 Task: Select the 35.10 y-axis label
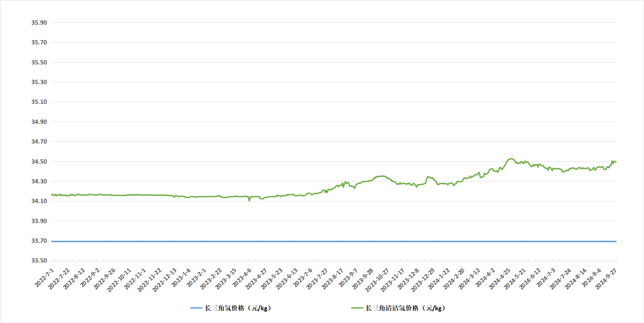(x=39, y=102)
